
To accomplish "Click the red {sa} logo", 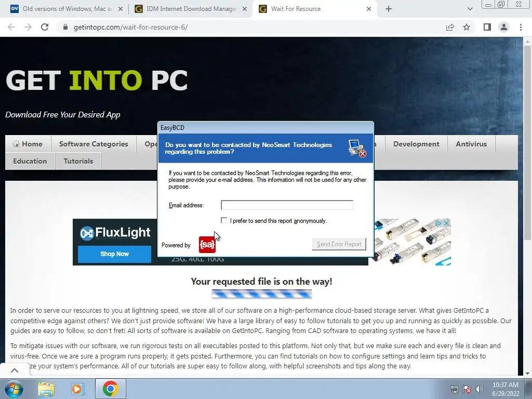I will 207,245.
